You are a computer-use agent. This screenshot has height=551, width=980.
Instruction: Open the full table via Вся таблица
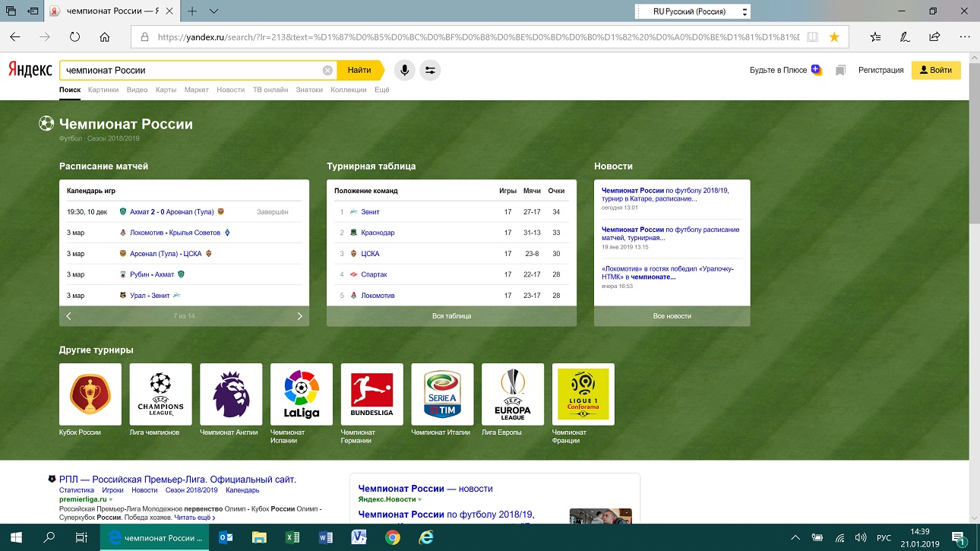(451, 316)
